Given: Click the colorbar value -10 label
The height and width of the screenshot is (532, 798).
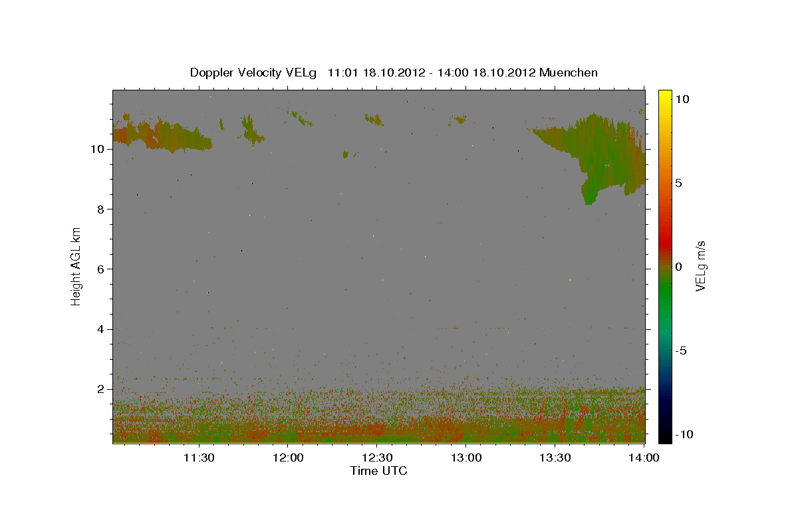Looking at the screenshot, I should click(684, 434).
